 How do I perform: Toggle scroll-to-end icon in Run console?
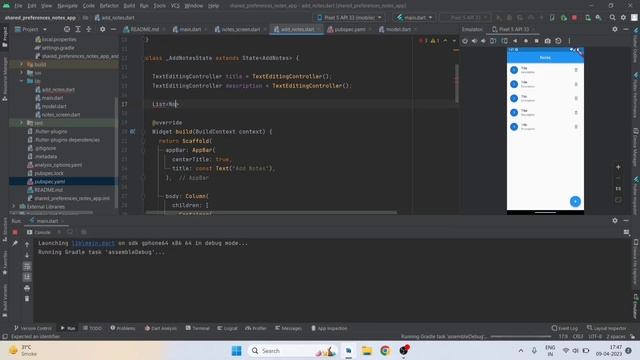point(27,277)
